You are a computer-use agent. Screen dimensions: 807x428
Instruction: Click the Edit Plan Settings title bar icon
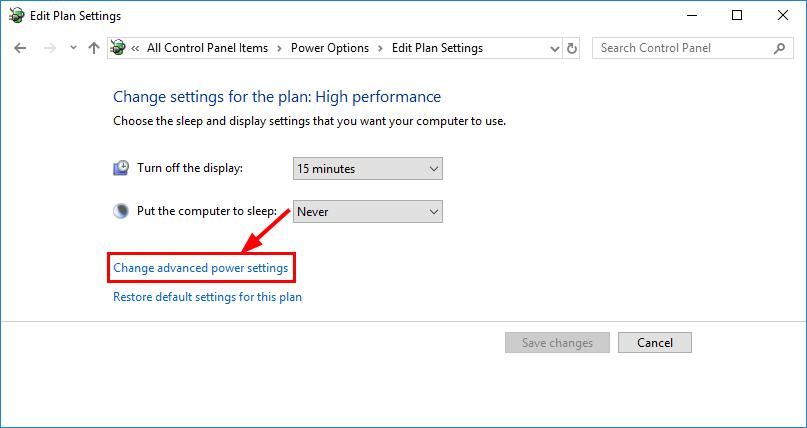pos(16,15)
